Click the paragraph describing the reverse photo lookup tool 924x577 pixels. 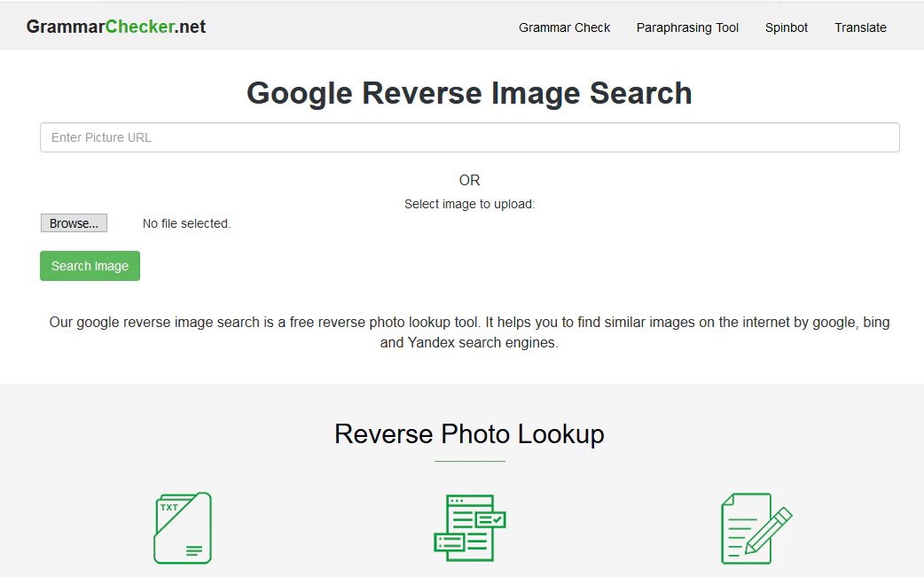[469, 332]
